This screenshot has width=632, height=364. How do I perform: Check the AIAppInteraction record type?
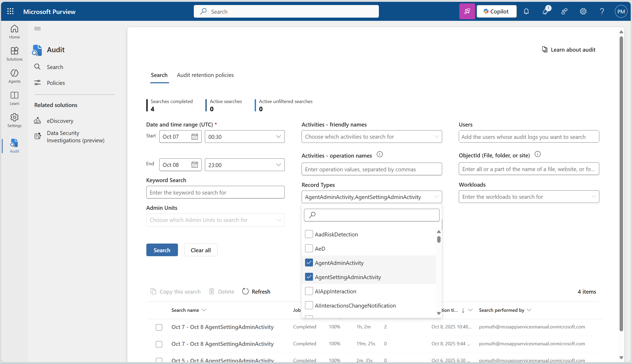309,291
